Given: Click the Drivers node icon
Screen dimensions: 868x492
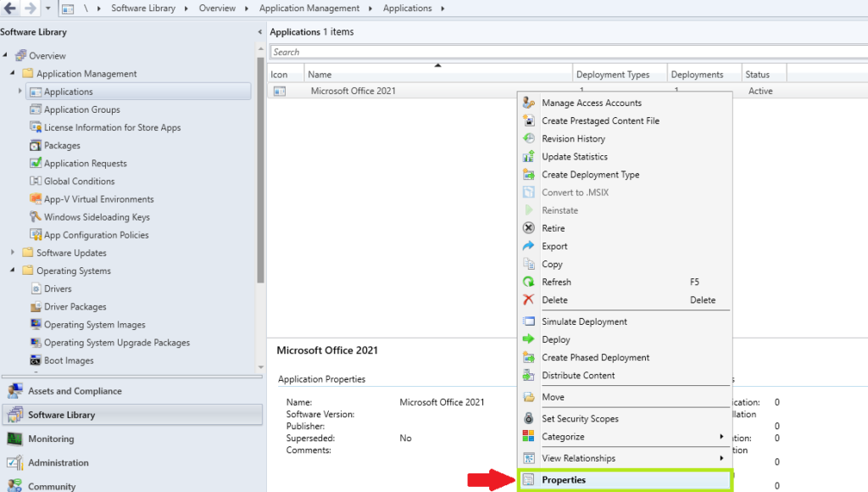Looking at the screenshot, I should [x=36, y=288].
